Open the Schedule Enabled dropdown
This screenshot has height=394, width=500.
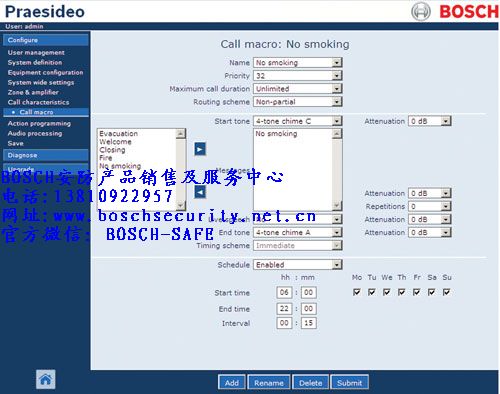click(298, 265)
